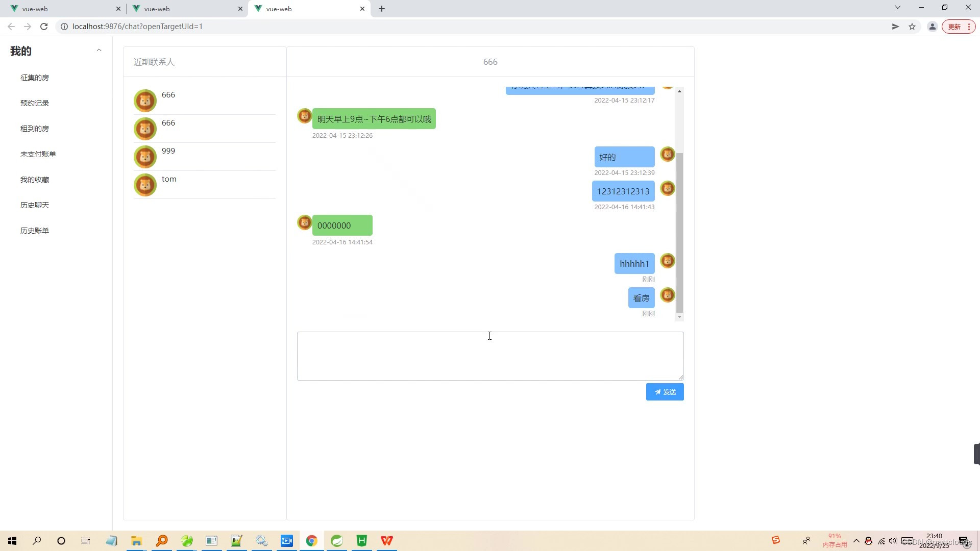Launch WPS Office from the taskbar

pos(387,540)
